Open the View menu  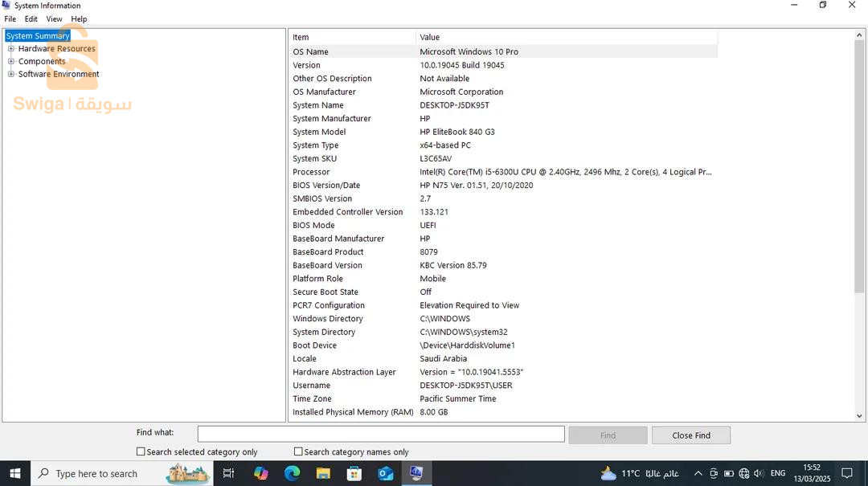coord(54,18)
